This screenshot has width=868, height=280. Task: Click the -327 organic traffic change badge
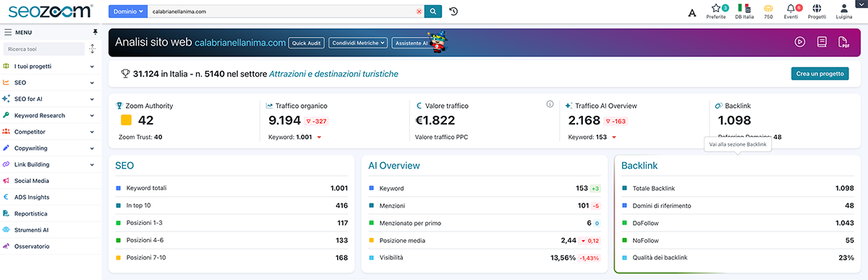(x=317, y=122)
